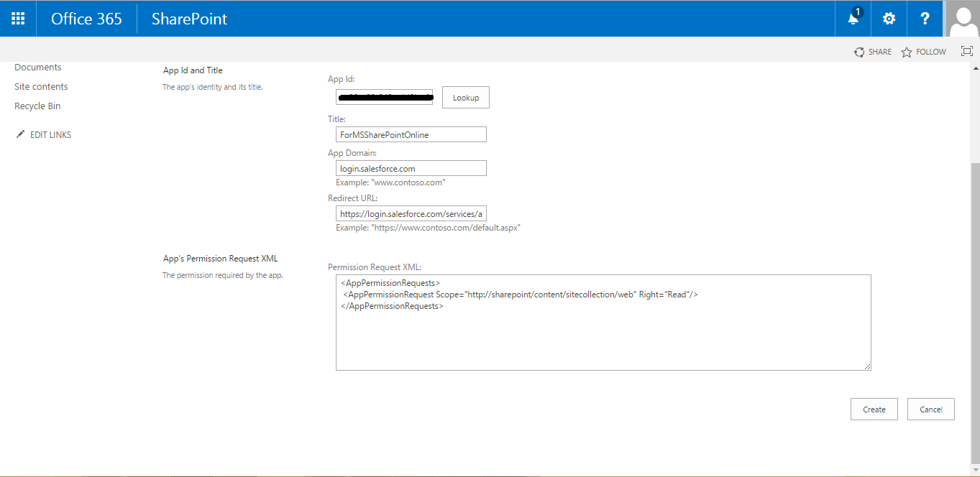Click the "App Id and Title" heading
The image size is (980, 477).
click(x=193, y=70)
